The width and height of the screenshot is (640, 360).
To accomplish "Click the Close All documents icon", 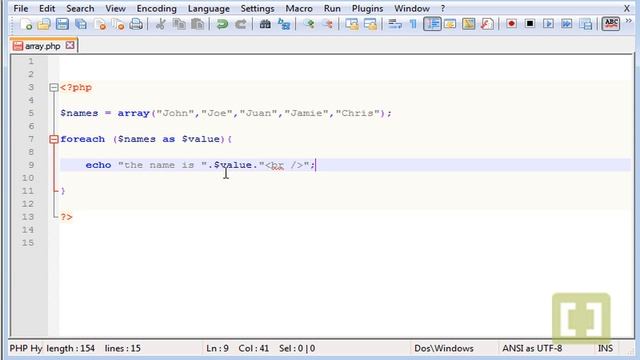I will point(118,24).
